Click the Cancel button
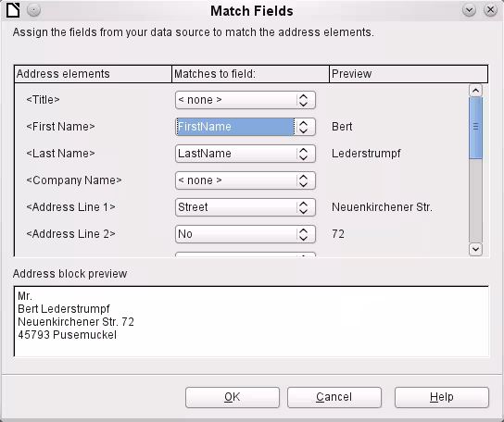 (334, 397)
